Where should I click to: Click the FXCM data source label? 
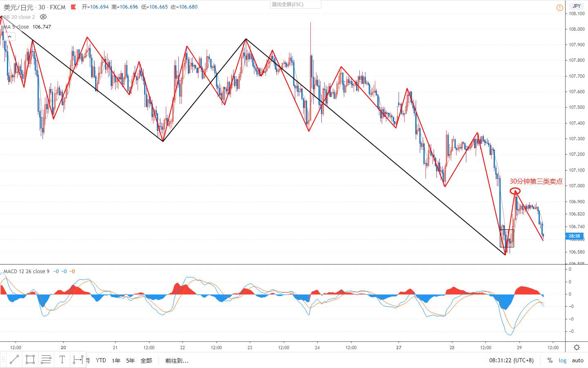point(58,7)
